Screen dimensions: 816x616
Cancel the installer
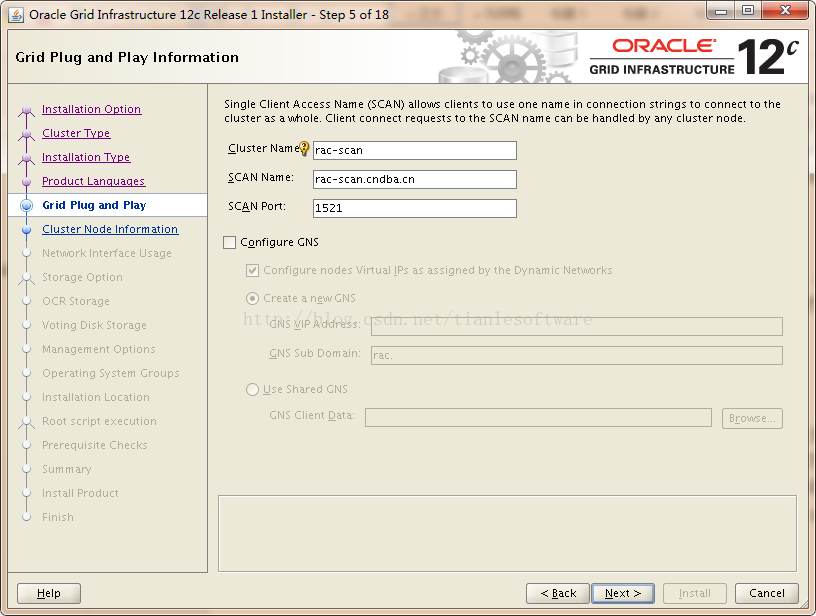pos(766,593)
